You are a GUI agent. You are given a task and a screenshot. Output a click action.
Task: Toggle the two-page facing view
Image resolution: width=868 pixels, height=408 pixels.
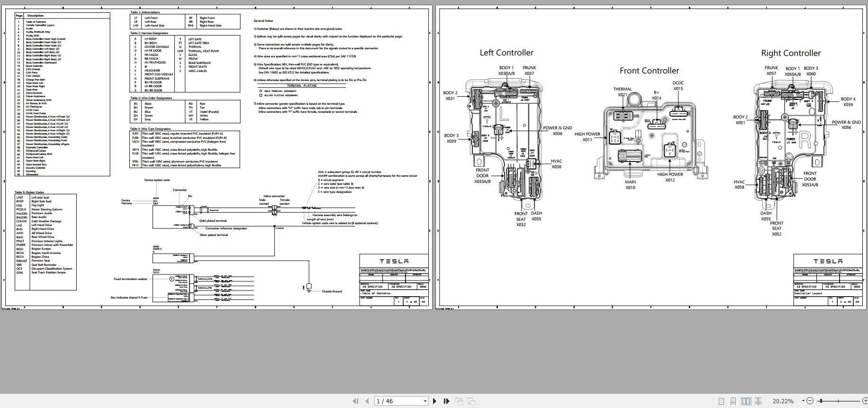pyautogui.click(x=746, y=401)
